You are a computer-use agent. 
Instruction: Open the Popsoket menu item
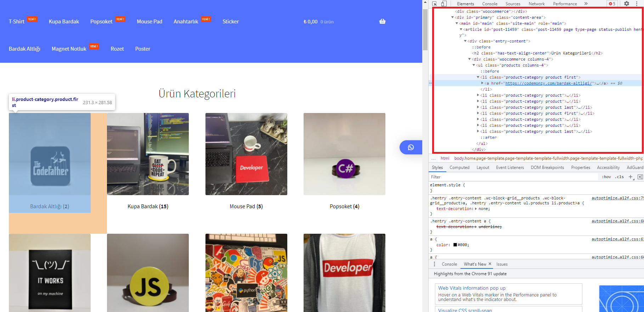pos(101,22)
